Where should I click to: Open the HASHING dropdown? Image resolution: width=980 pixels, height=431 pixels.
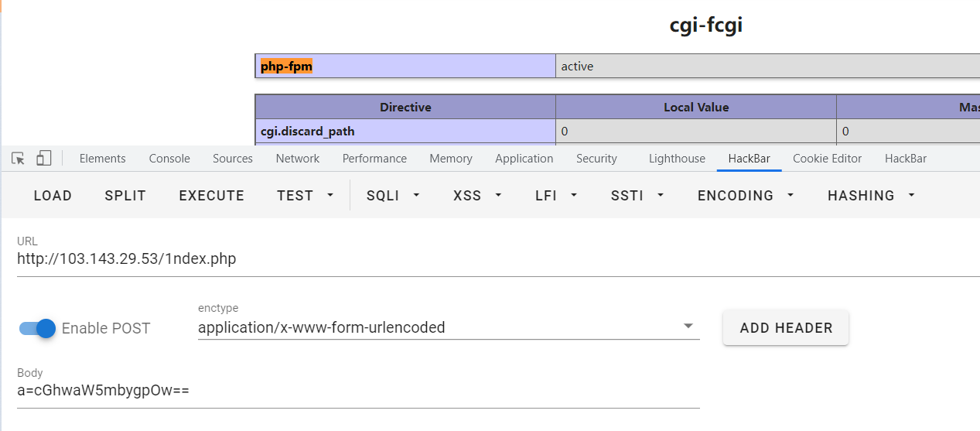[x=871, y=196]
